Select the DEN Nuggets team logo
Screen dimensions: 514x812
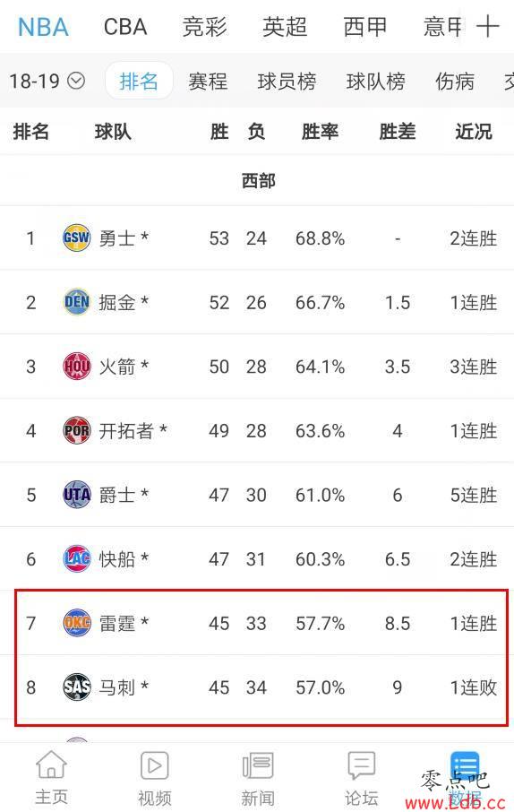tap(77, 302)
